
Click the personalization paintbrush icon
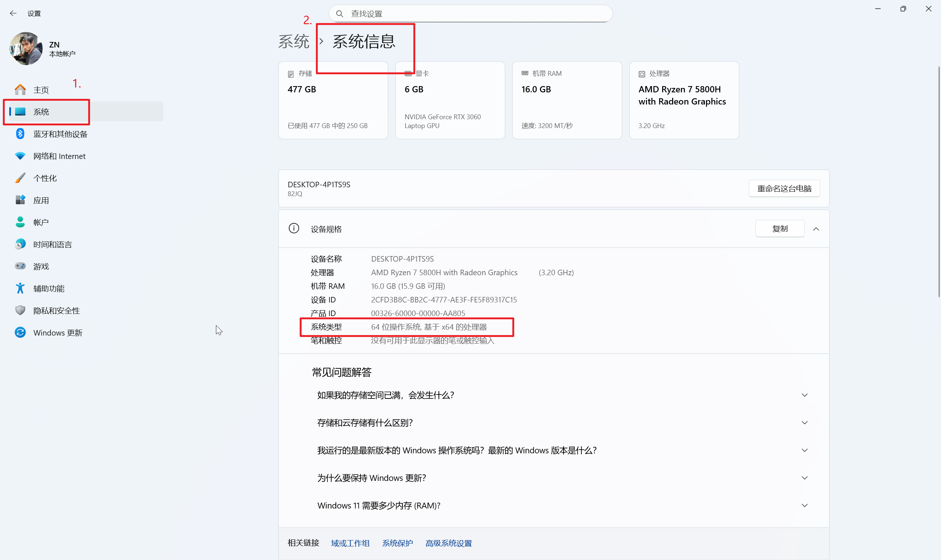[x=20, y=178]
